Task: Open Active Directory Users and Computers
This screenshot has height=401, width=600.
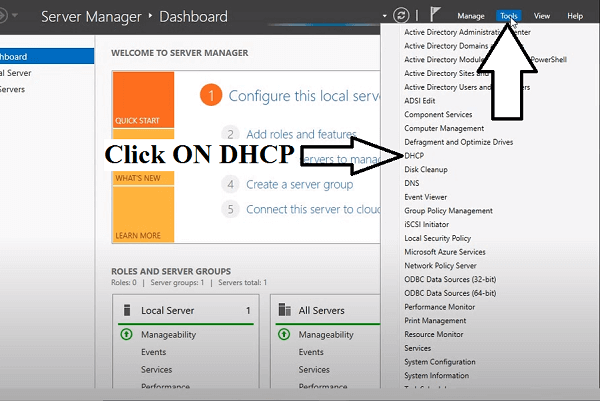Action: [x=467, y=87]
